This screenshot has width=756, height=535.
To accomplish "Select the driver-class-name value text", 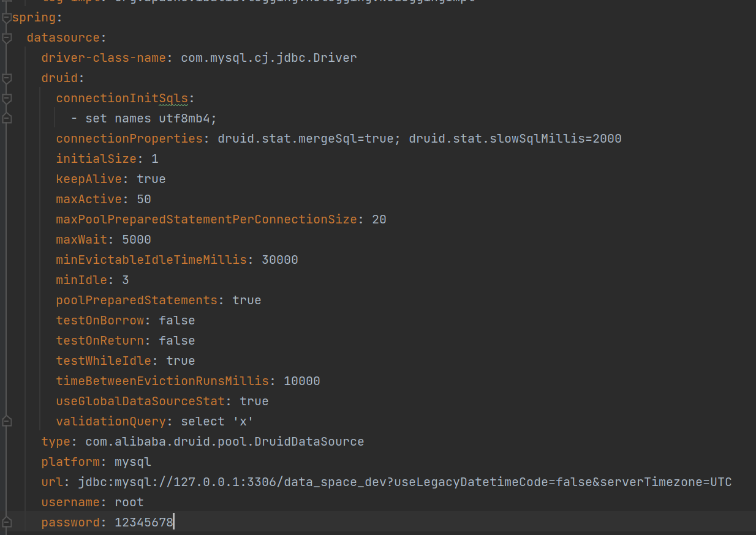I will pyautogui.click(x=268, y=58).
